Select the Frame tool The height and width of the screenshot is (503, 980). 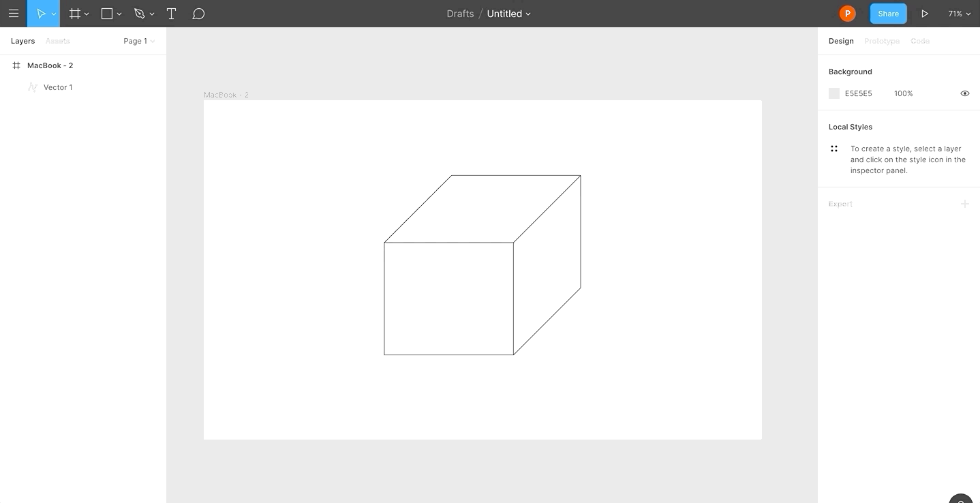[74, 14]
